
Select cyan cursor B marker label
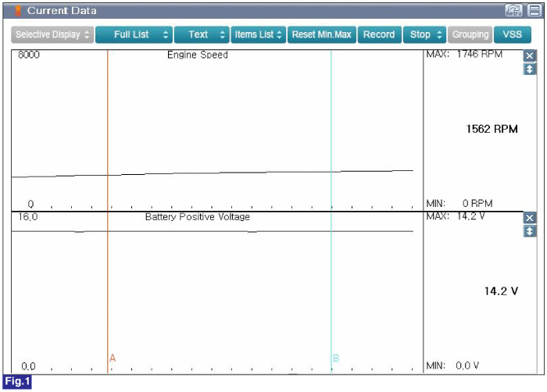(336, 358)
